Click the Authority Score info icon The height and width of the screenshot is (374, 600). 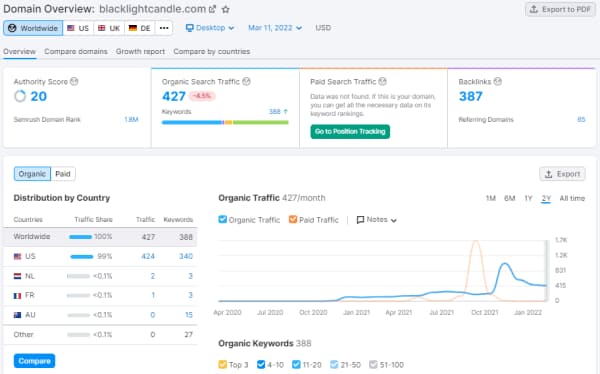coord(74,82)
